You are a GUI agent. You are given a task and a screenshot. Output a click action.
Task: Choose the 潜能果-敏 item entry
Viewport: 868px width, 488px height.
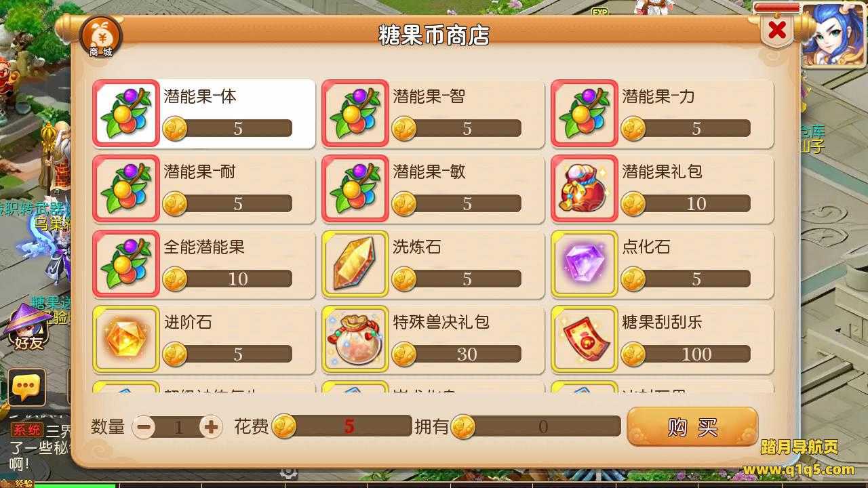tap(433, 188)
